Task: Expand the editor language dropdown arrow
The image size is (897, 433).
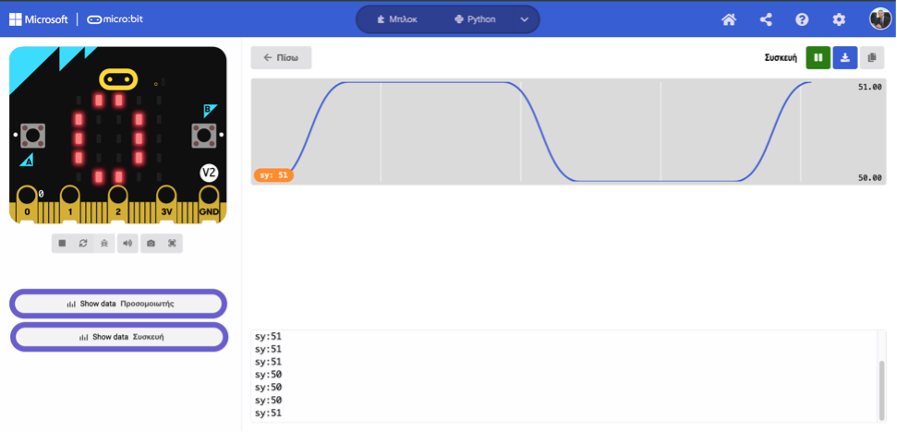Action: [524, 19]
